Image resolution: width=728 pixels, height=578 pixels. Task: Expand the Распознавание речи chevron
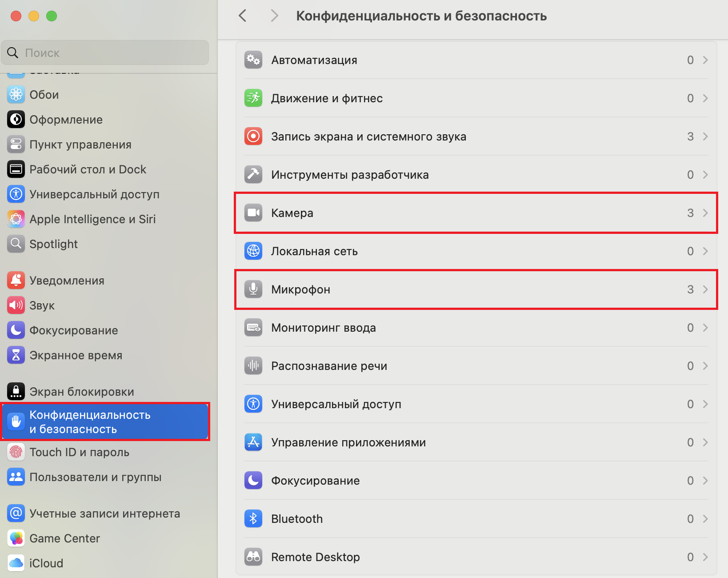click(x=705, y=366)
